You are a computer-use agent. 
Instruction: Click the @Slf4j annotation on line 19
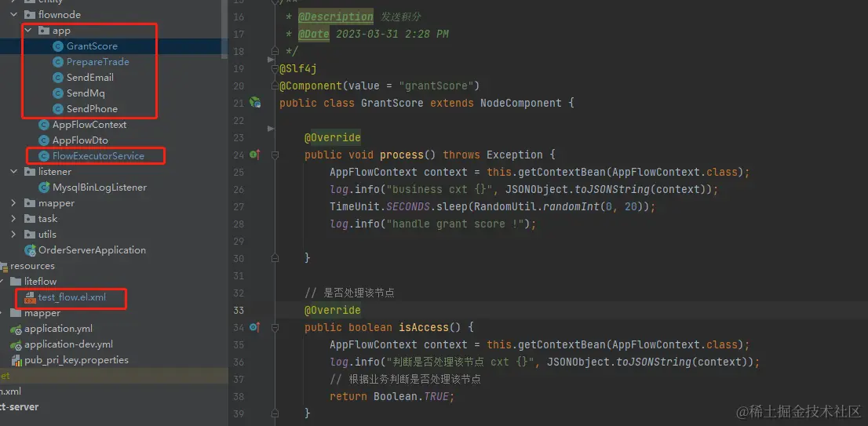pos(297,68)
